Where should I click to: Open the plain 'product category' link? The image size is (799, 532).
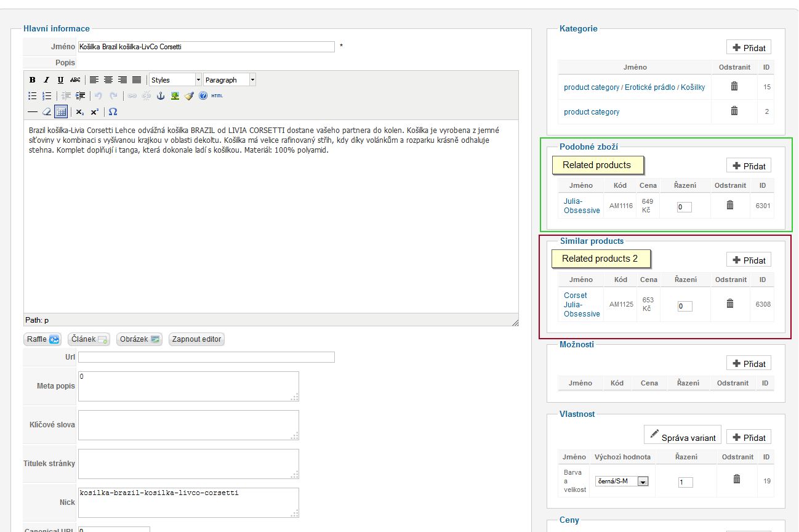click(x=592, y=112)
